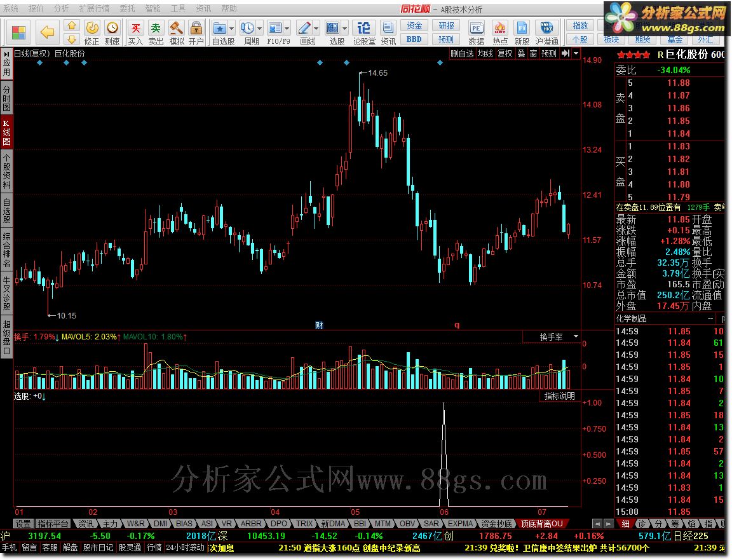Viewport: 732px width, 560px height.
Task: Open 股市日记 in the bottom bar
Action: tap(98, 548)
